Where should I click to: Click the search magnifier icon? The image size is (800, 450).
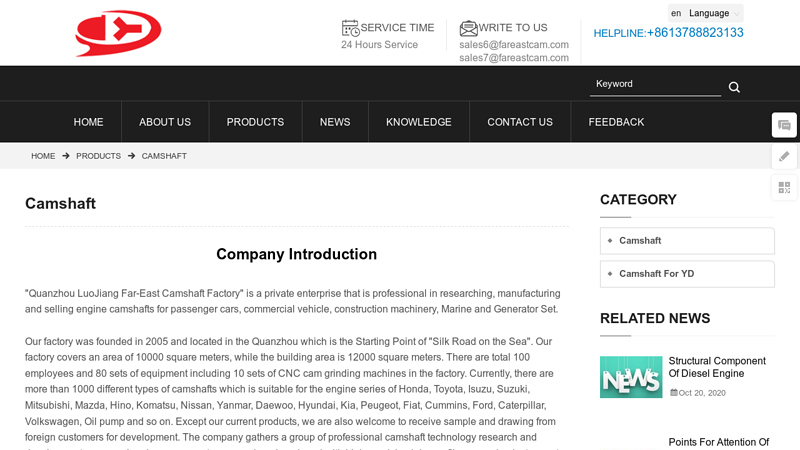click(734, 87)
